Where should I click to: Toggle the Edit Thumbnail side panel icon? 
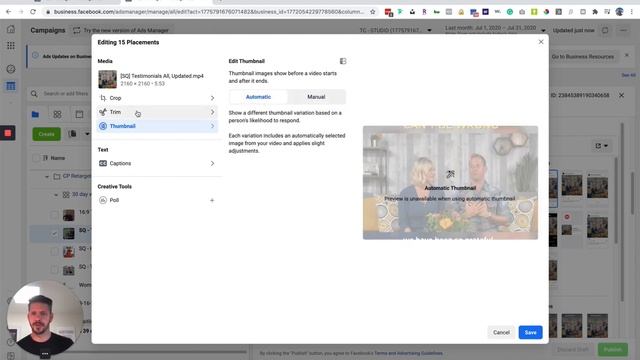point(343,61)
